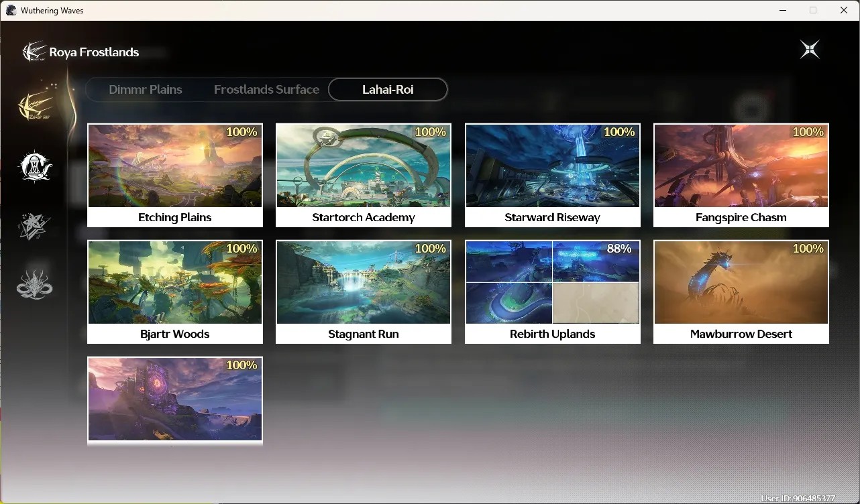Click the User ID text at bottom right
This screenshot has width=860, height=504.
[x=798, y=499]
